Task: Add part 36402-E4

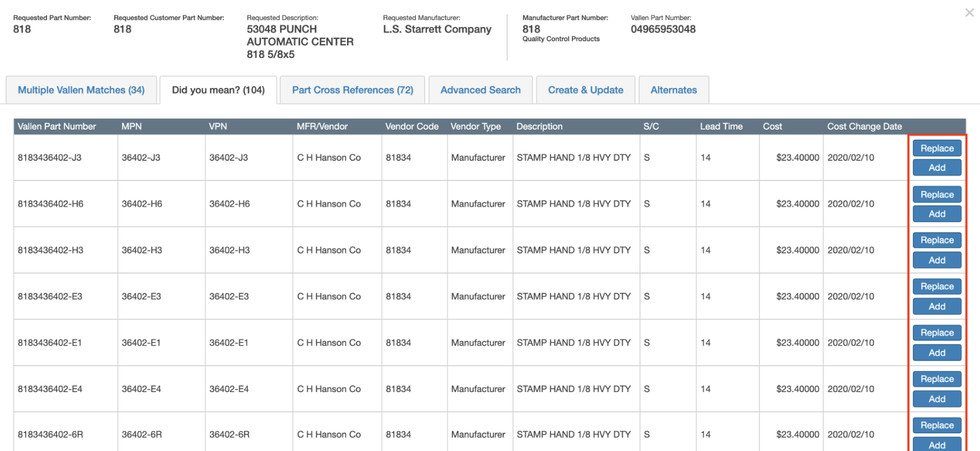Action: pyautogui.click(x=937, y=400)
